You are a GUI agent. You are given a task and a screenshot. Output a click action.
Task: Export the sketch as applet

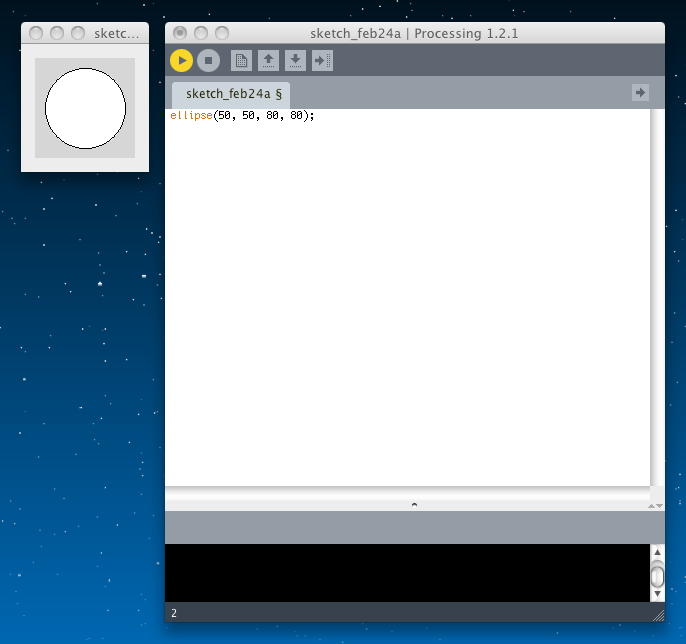pos(322,61)
